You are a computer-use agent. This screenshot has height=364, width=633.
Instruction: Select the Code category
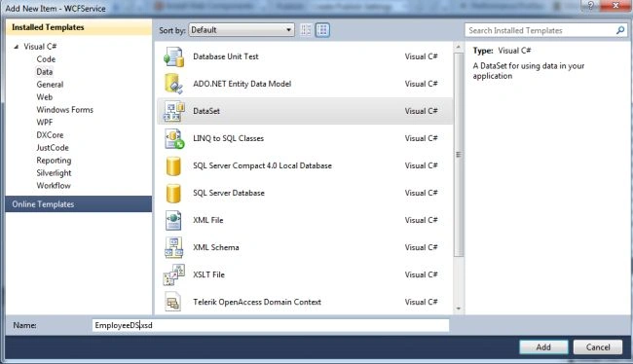[x=46, y=59]
